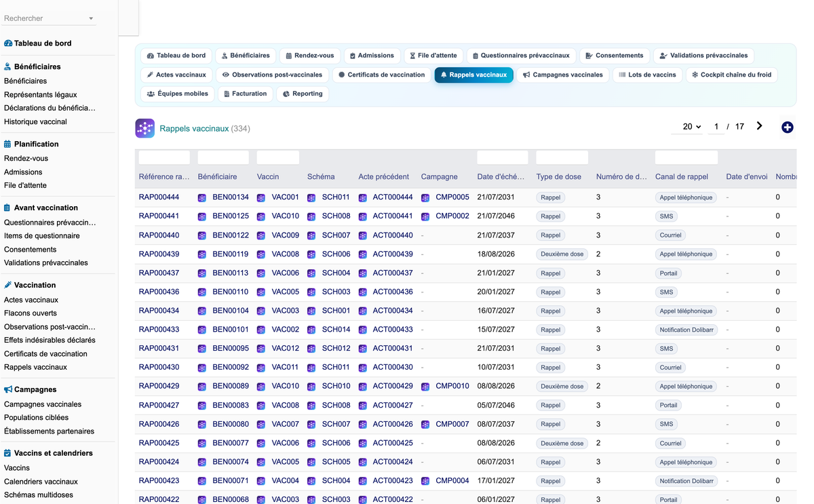Image resolution: width=814 pixels, height=504 pixels.
Task: Open the search dropdown arrow
Action: [x=91, y=19]
